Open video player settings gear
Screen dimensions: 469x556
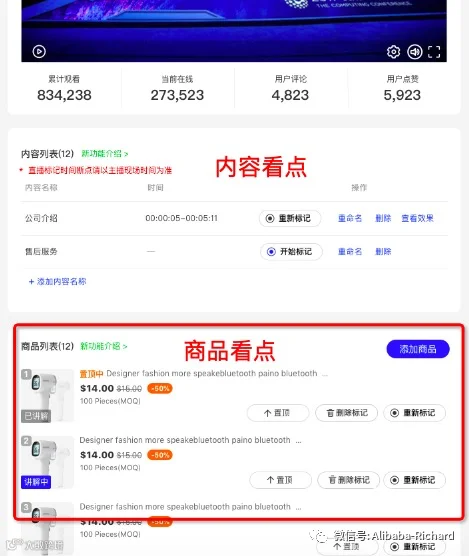coord(393,52)
